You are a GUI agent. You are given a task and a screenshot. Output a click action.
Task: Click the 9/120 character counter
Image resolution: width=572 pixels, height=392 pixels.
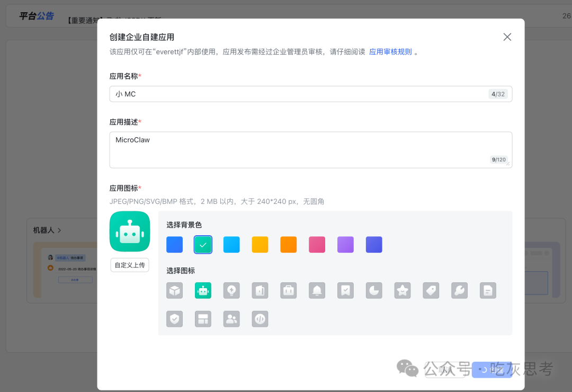499,159
